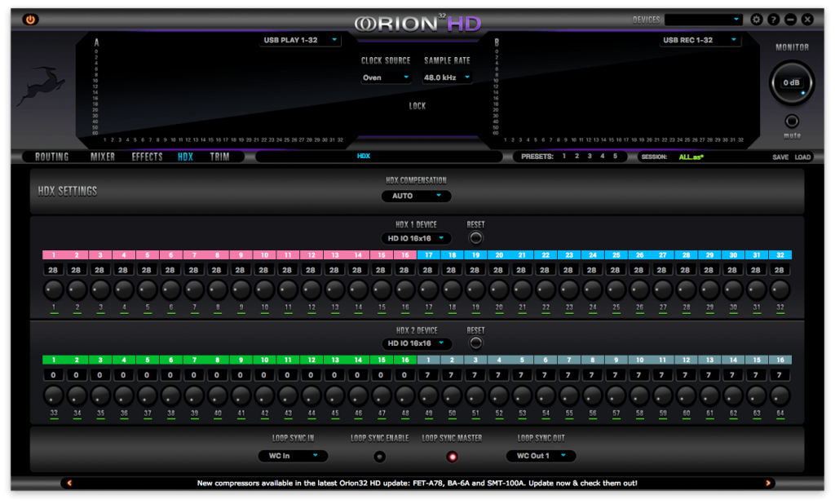
Task: Load a session file
Action: coord(802,157)
